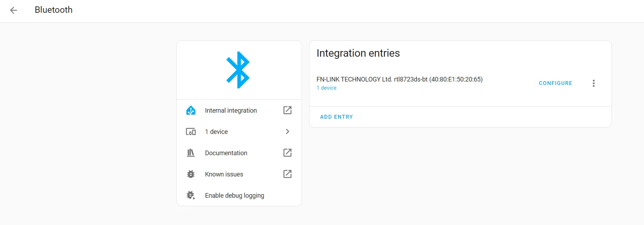
Task: Click the Home Assistant internal integration icon
Action: click(x=191, y=110)
